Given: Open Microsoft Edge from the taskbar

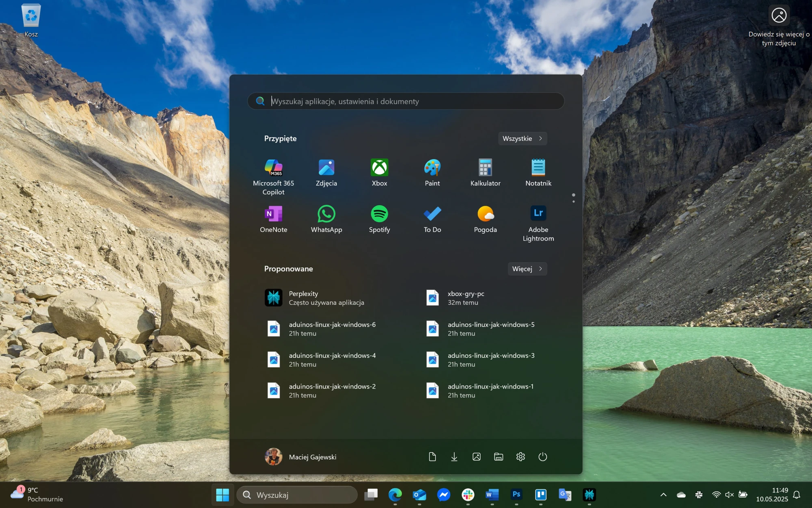Looking at the screenshot, I should click(395, 495).
